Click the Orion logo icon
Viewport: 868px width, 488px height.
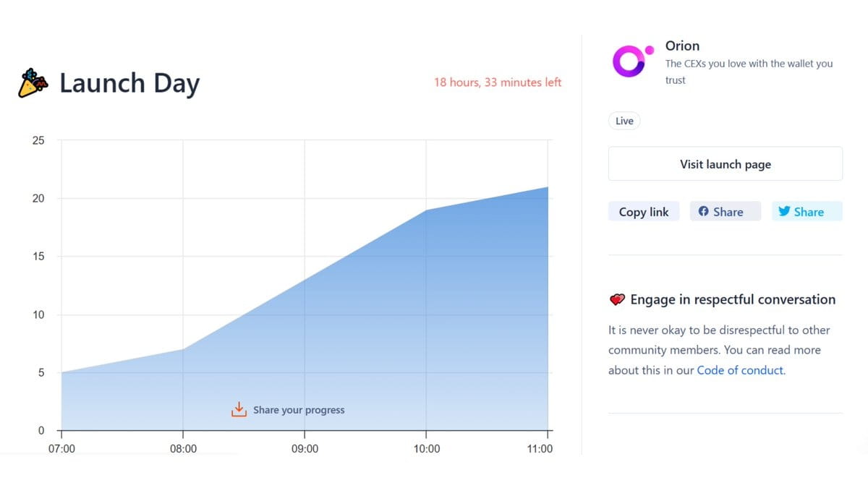pyautogui.click(x=631, y=61)
